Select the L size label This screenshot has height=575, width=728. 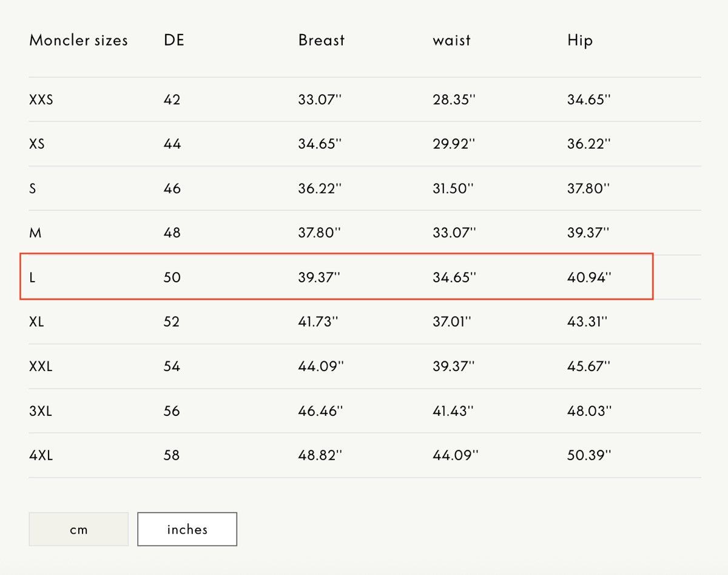pyautogui.click(x=32, y=277)
